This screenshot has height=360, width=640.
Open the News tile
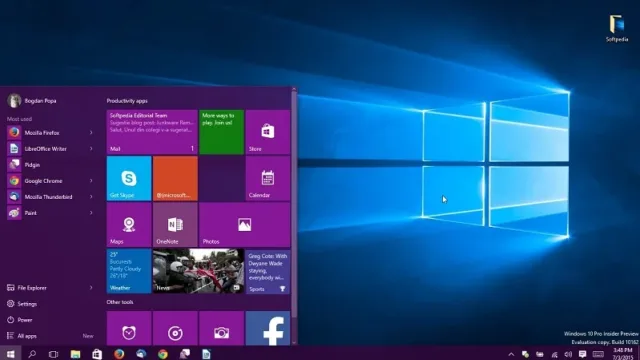pyautogui.click(x=198, y=271)
